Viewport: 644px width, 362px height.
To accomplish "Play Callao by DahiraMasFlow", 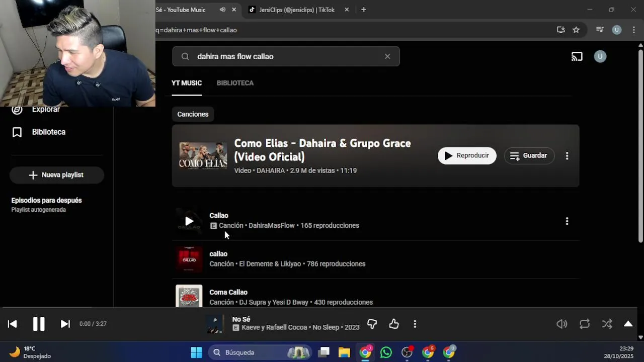I will coord(189,221).
